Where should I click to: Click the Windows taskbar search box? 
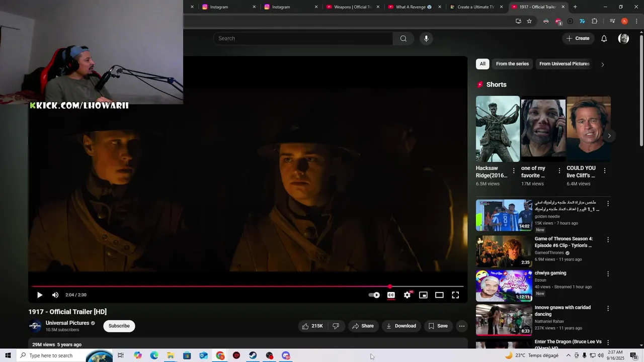coord(64,355)
